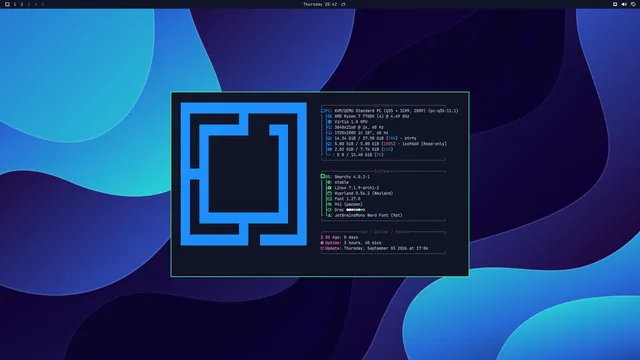Screen dimensions: 640x360
Task: Click the color dots after Drac
Action: (356, 210)
